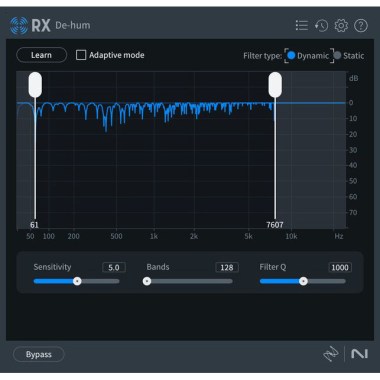Click the Bands slider handle
This screenshot has height=380, width=380.
point(147,281)
